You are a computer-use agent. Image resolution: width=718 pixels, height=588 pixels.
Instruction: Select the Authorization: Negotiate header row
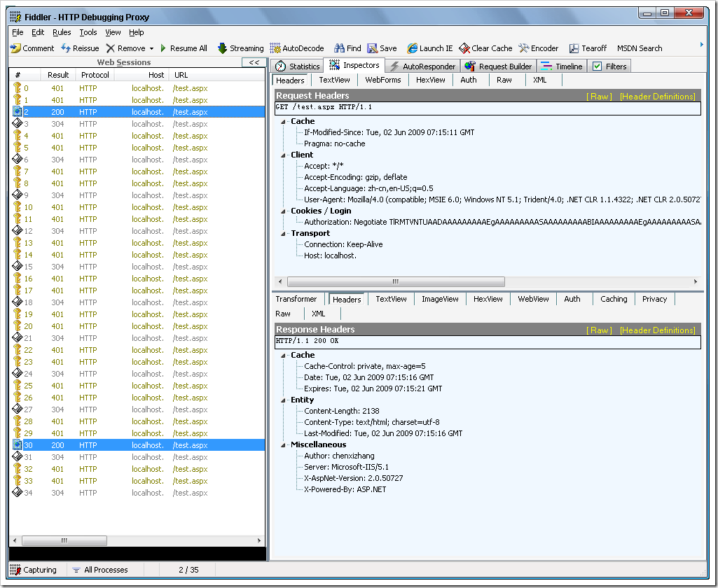point(502,222)
